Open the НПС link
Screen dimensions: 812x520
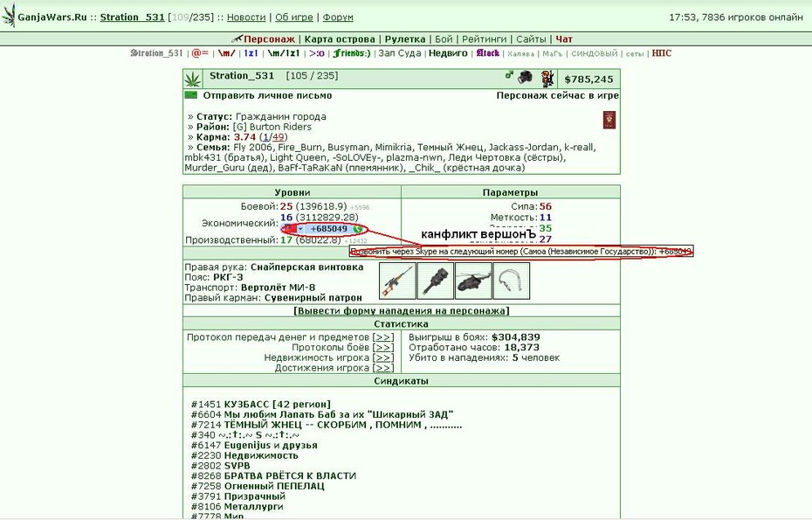[x=661, y=53]
